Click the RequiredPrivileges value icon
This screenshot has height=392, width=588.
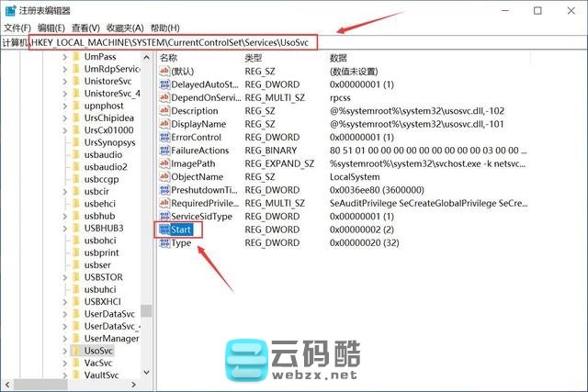(164, 203)
